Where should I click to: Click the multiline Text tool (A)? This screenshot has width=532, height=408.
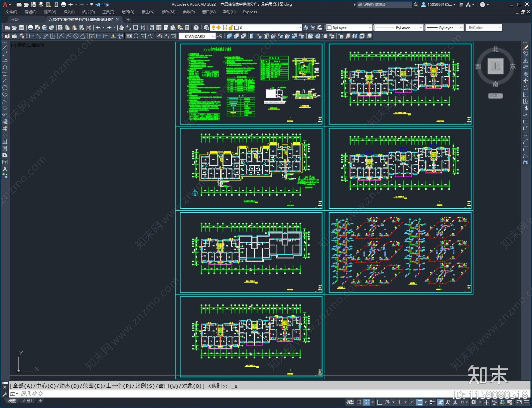click(x=5, y=169)
